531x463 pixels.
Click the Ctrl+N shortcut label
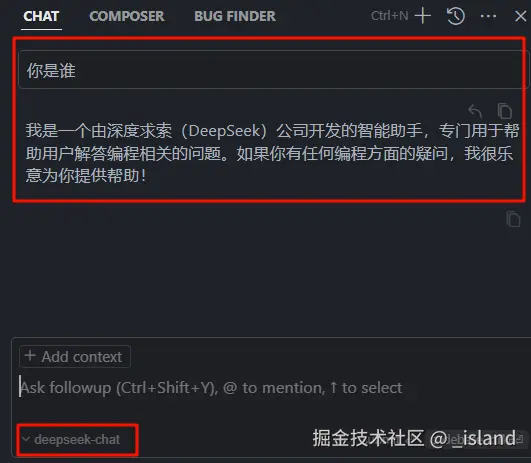(390, 16)
